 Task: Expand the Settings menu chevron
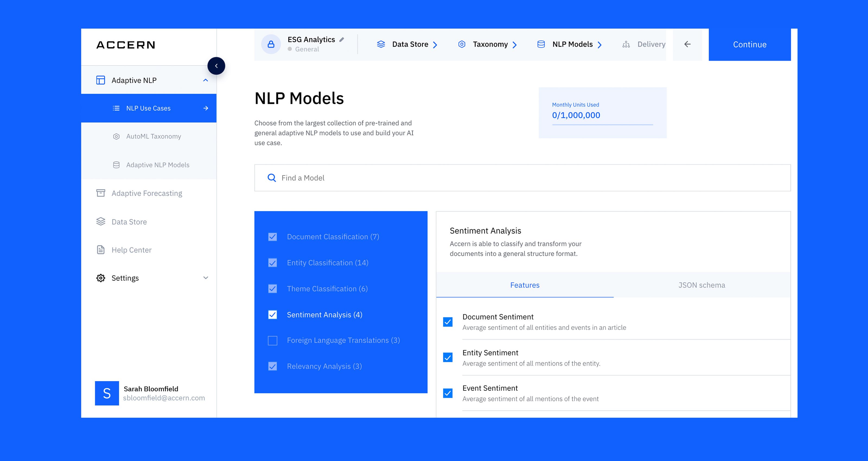[x=206, y=278]
